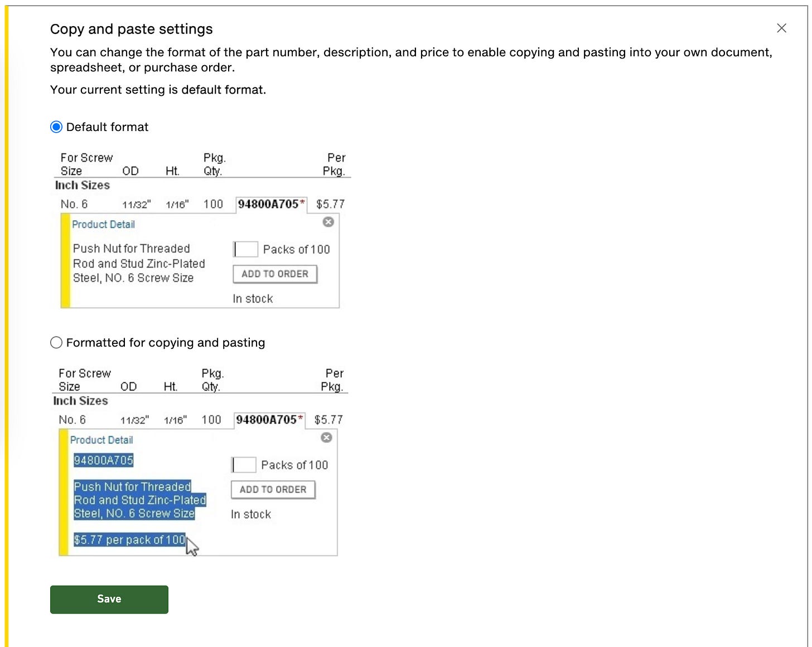Screen dimensions: 812x647
Task: Click the current setting is default format text
Action: [158, 90]
